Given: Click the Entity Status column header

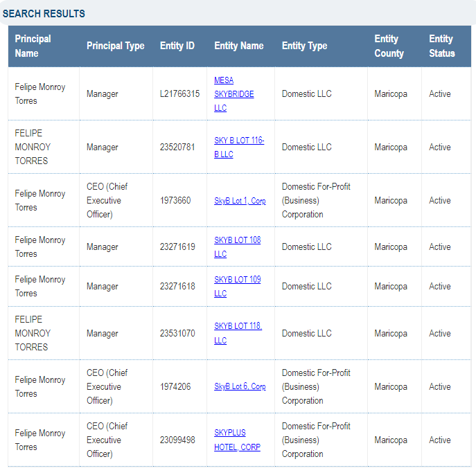Looking at the screenshot, I should coord(442,46).
